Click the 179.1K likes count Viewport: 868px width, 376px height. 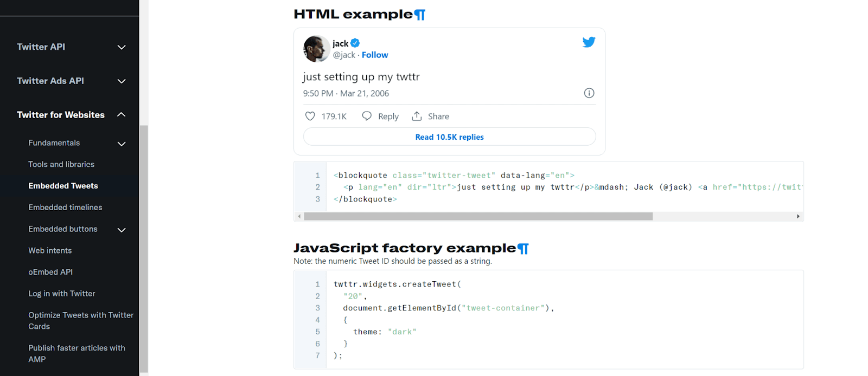point(334,116)
